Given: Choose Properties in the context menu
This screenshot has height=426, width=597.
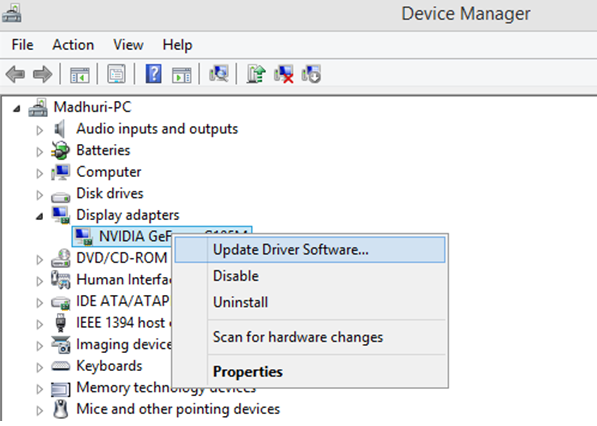Looking at the screenshot, I should (310, 372).
